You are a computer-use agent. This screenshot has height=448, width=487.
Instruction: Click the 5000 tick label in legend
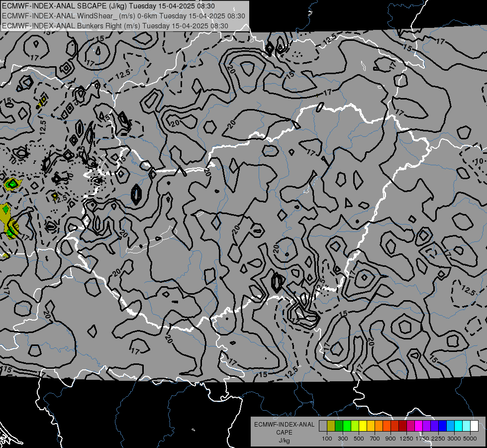click(x=470, y=439)
